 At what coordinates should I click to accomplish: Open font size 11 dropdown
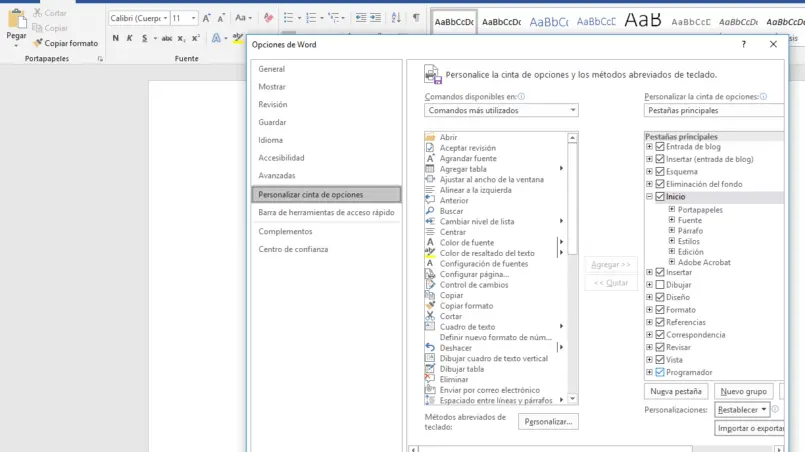(x=194, y=18)
